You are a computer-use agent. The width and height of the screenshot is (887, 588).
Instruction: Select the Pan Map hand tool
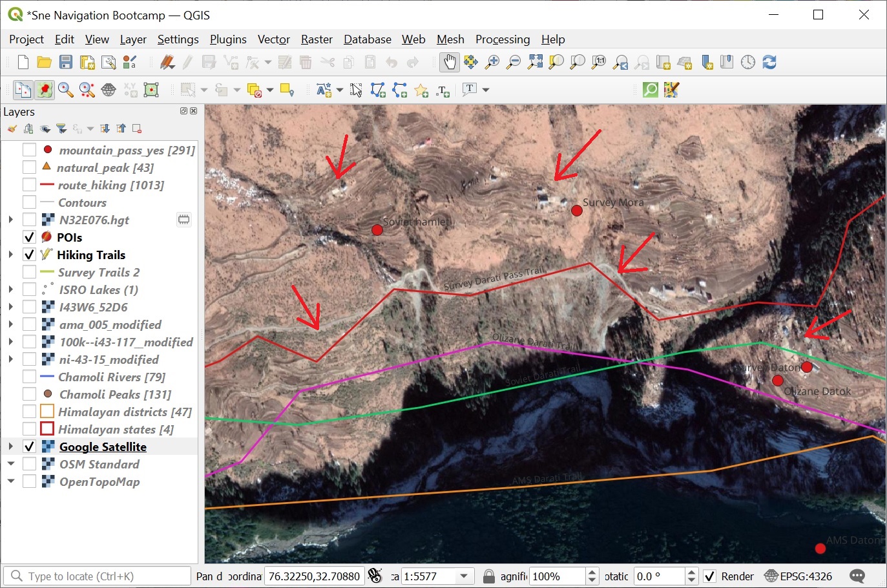coord(449,62)
